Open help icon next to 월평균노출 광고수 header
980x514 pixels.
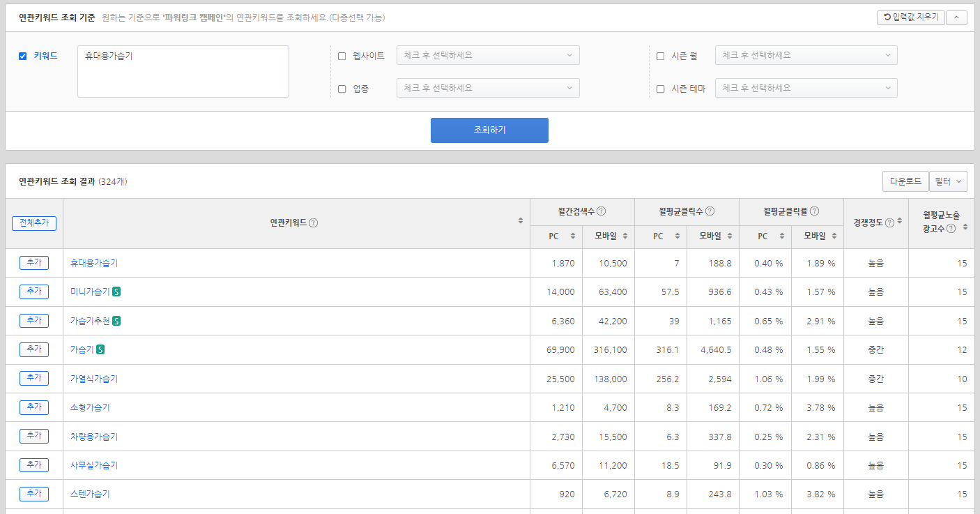[951, 229]
